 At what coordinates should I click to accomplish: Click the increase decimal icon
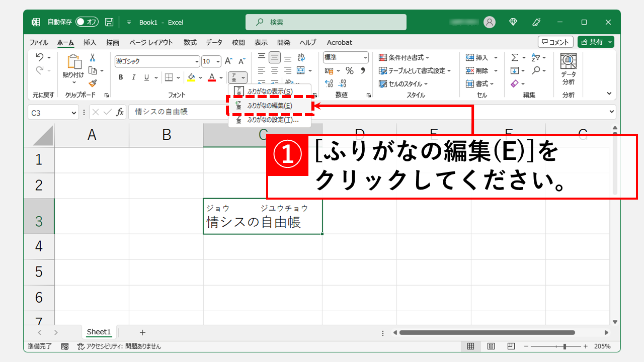329,83
